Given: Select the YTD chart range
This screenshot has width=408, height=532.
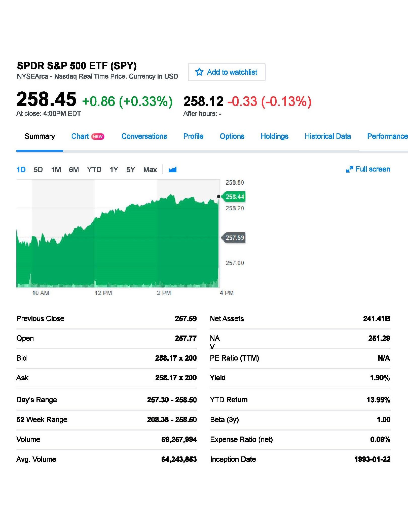Looking at the screenshot, I should click(94, 170).
